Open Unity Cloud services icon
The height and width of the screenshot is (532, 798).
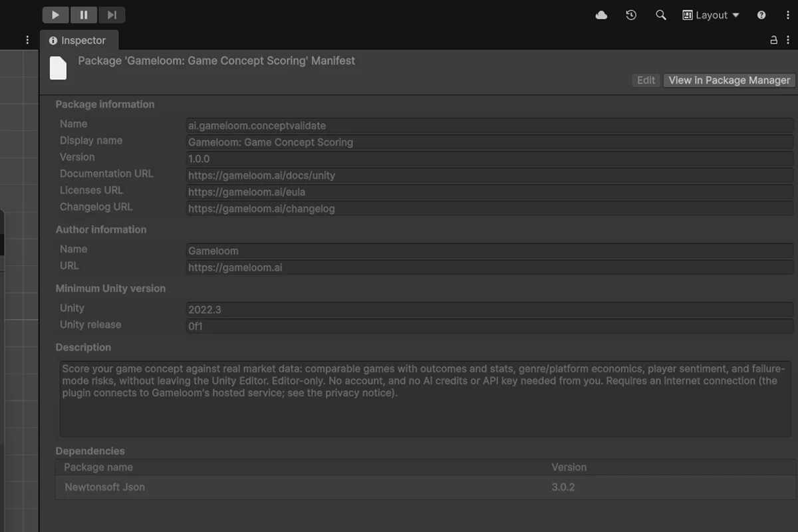click(x=601, y=15)
